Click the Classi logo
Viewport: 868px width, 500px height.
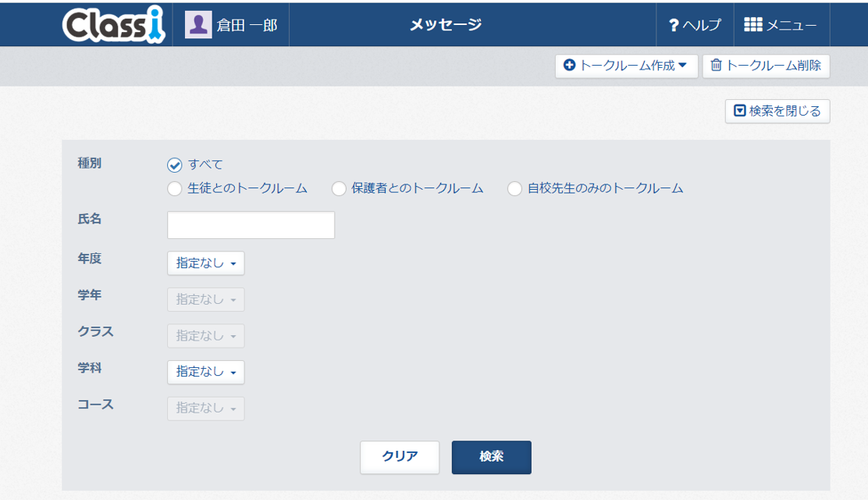(x=113, y=24)
